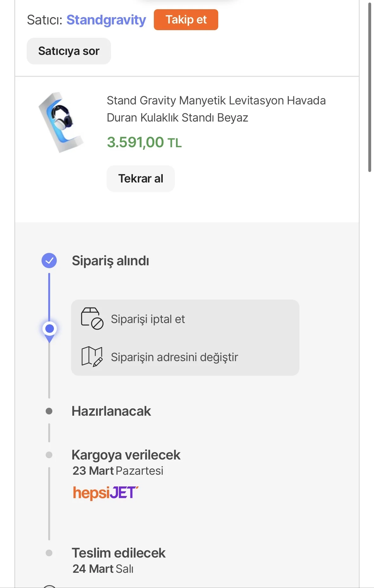
Task: Open the Stand Gravity Manyetik Levitasyon product title
Action: [216, 109]
